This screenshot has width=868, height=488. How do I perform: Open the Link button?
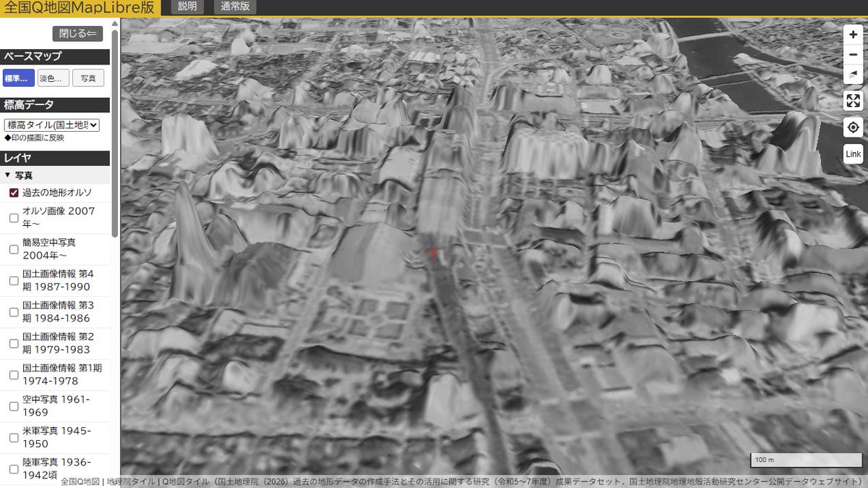point(854,154)
